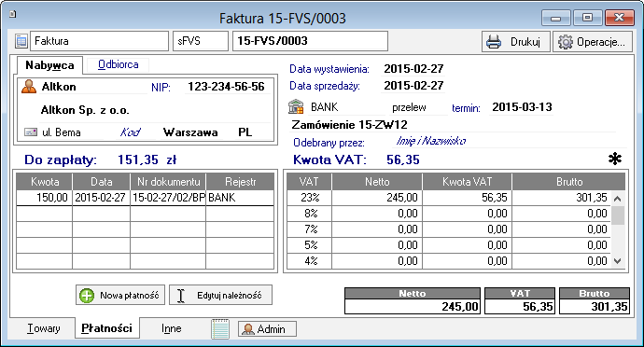This screenshot has width=644, height=347.
Task: Click the Brutto 301,35 cell in 23% row
Action: tap(562, 198)
